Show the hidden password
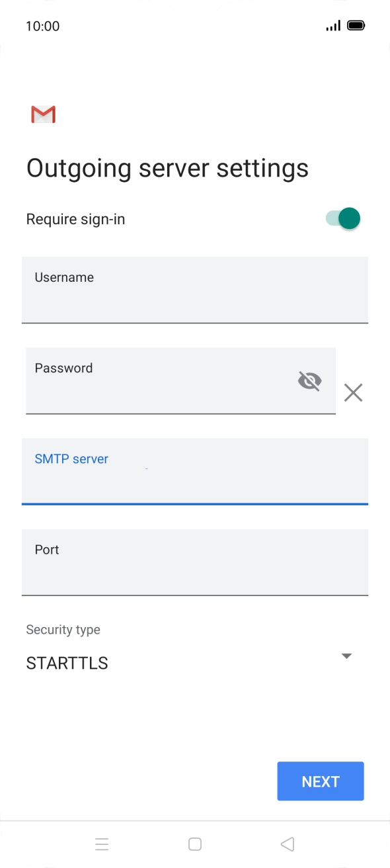The width and height of the screenshot is (390, 868). [x=309, y=380]
